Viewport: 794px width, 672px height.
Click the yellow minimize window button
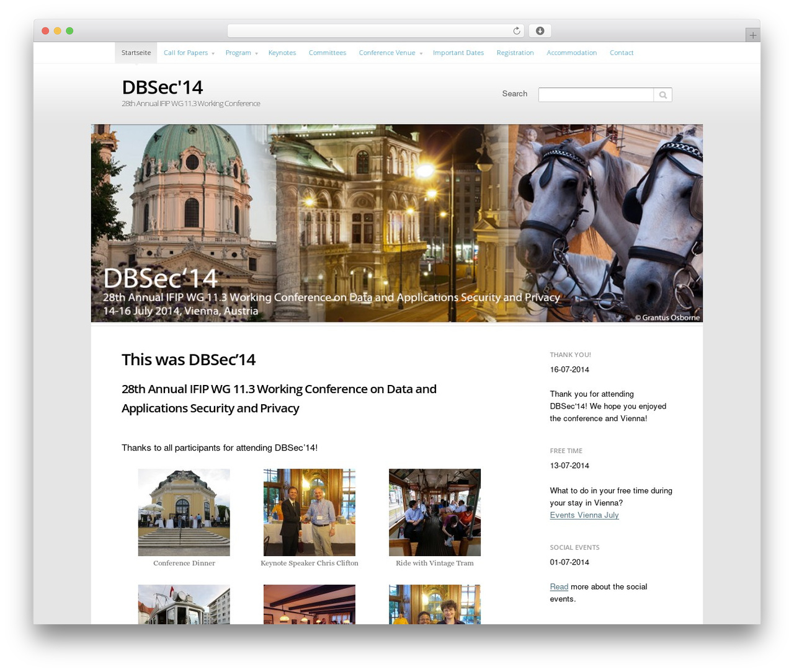pyautogui.click(x=57, y=31)
